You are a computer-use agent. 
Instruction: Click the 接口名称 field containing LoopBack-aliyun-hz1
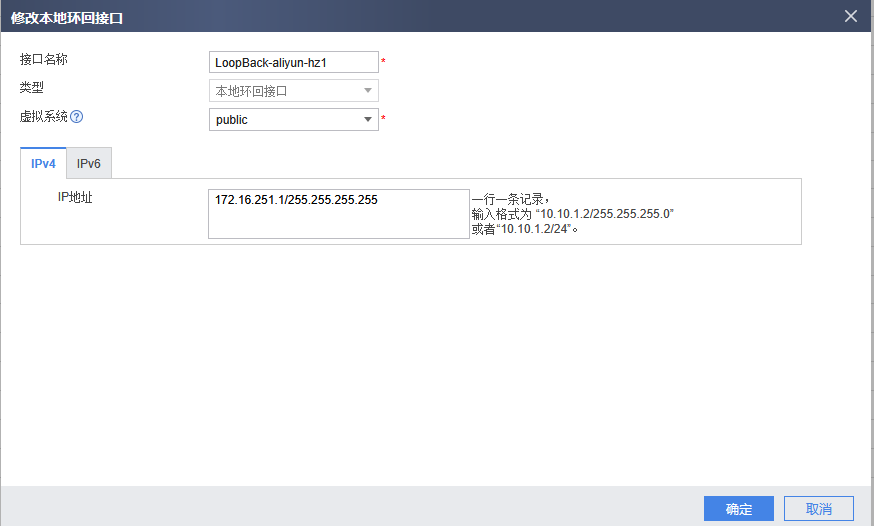pos(293,62)
